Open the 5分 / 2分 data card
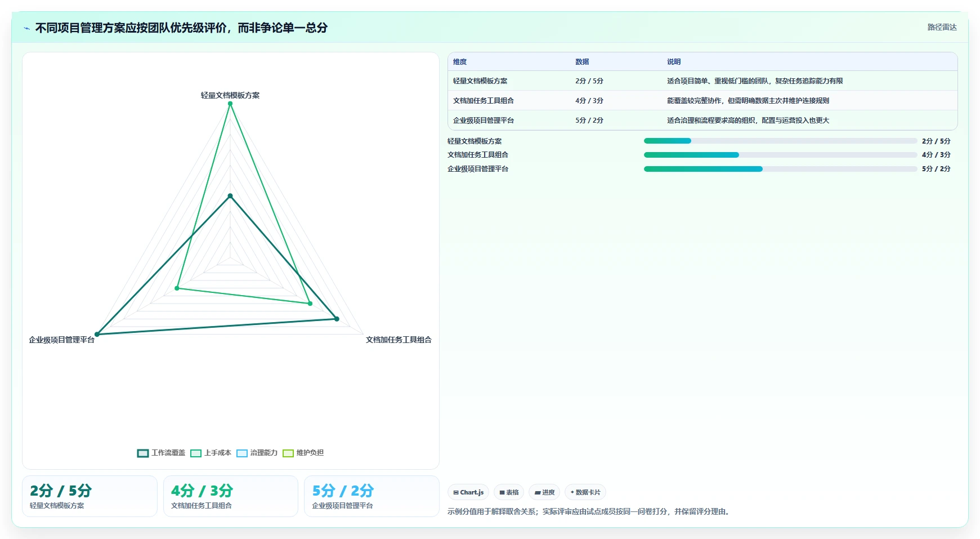 [372, 496]
